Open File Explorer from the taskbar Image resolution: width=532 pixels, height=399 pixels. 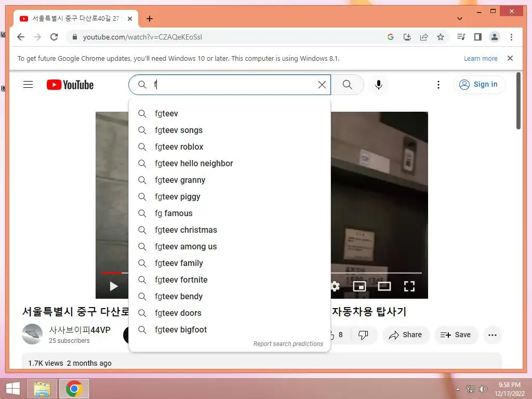(x=43, y=389)
